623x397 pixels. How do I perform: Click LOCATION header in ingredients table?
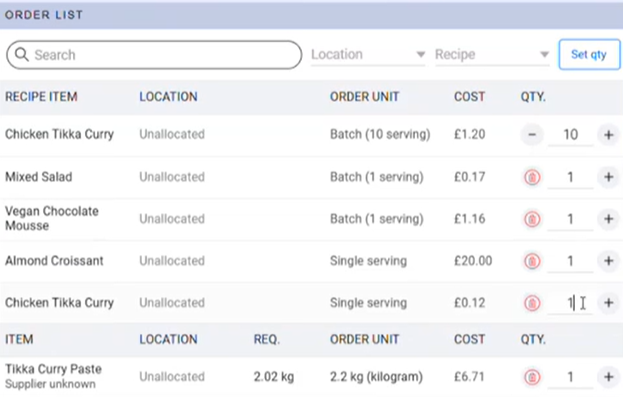(168, 339)
